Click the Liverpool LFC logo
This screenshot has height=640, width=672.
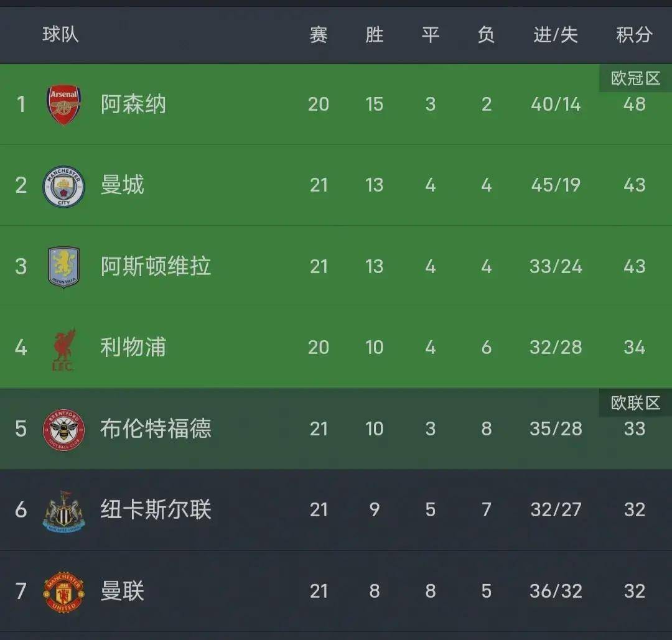pos(63,349)
